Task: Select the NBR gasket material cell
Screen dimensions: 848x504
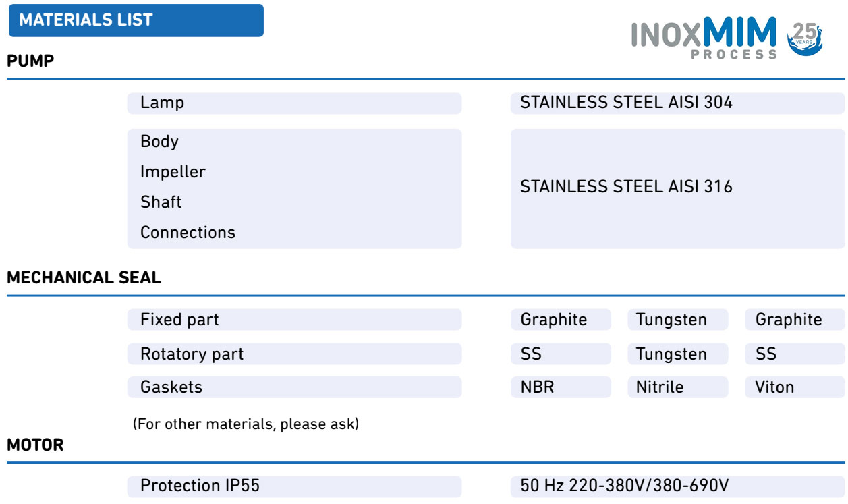Action: pyautogui.click(x=560, y=387)
